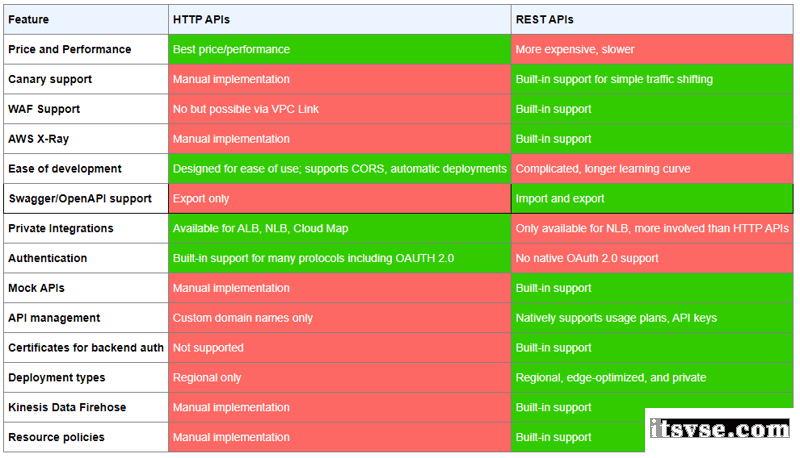
Task: Click Manual implementation in AWS X-Ray row
Action: pyautogui.click(x=340, y=139)
